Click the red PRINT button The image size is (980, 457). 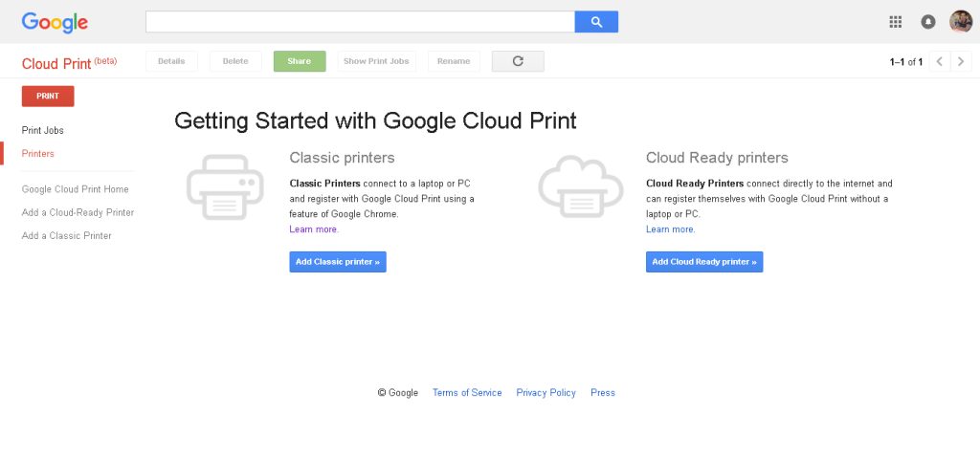(48, 97)
